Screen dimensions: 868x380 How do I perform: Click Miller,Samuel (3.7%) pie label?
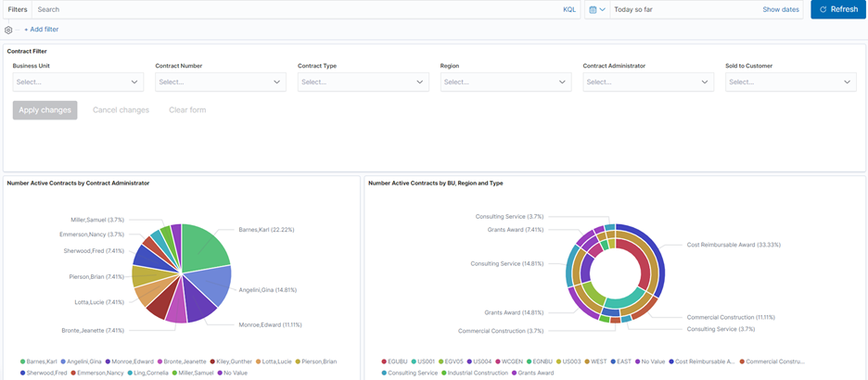point(97,220)
